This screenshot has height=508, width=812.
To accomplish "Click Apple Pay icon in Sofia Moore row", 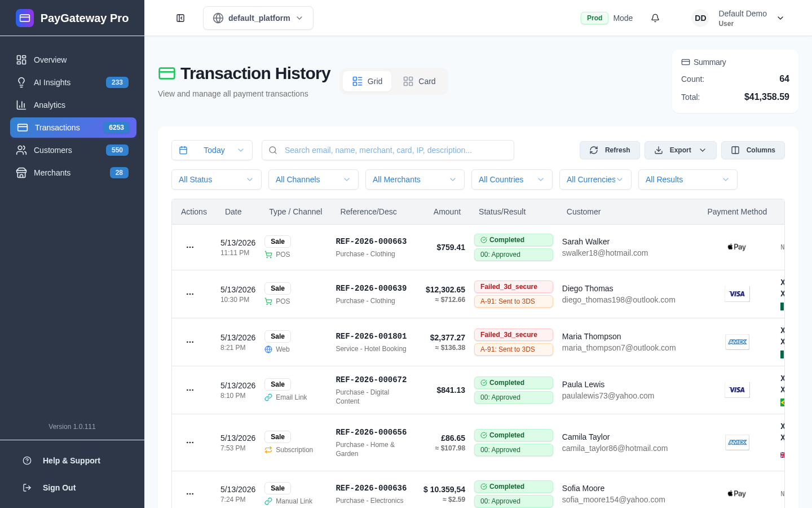I will tap(737, 494).
